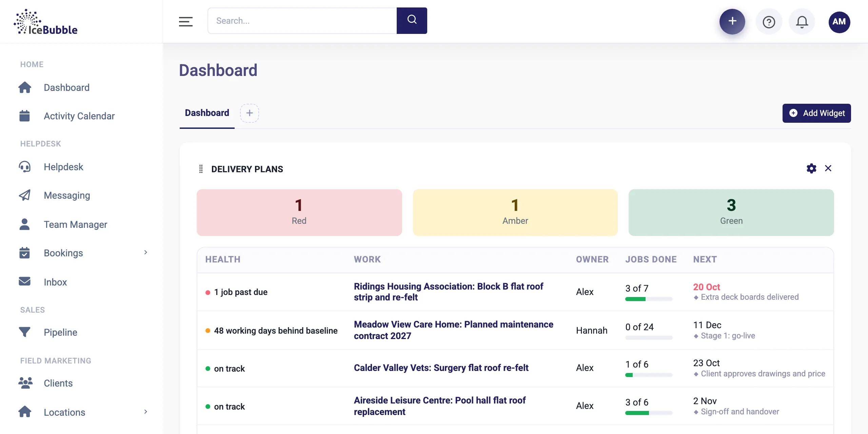Click the search magnifier button
The width and height of the screenshot is (868, 434).
412,21
